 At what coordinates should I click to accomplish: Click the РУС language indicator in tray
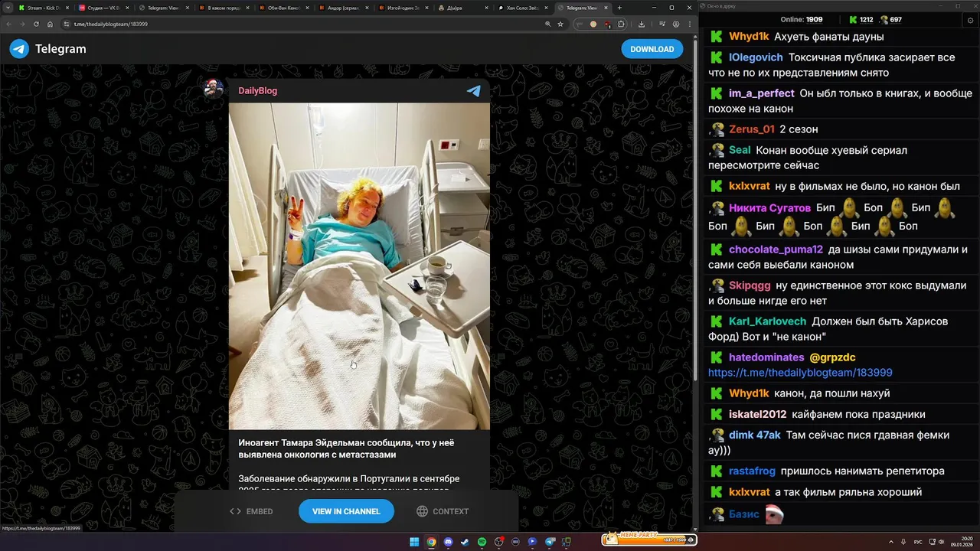[x=918, y=542]
